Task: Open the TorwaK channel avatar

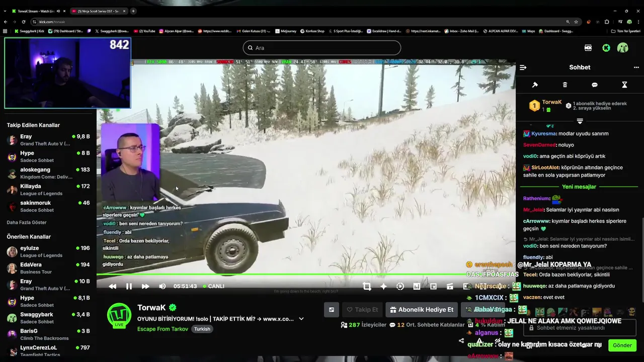Action: pyautogui.click(x=119, y=315)
